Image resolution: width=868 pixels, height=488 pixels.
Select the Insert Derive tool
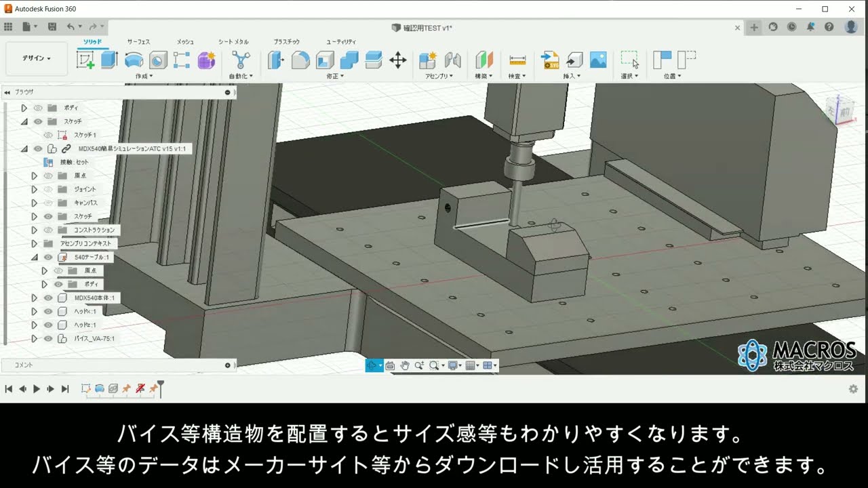coord(574,60)
